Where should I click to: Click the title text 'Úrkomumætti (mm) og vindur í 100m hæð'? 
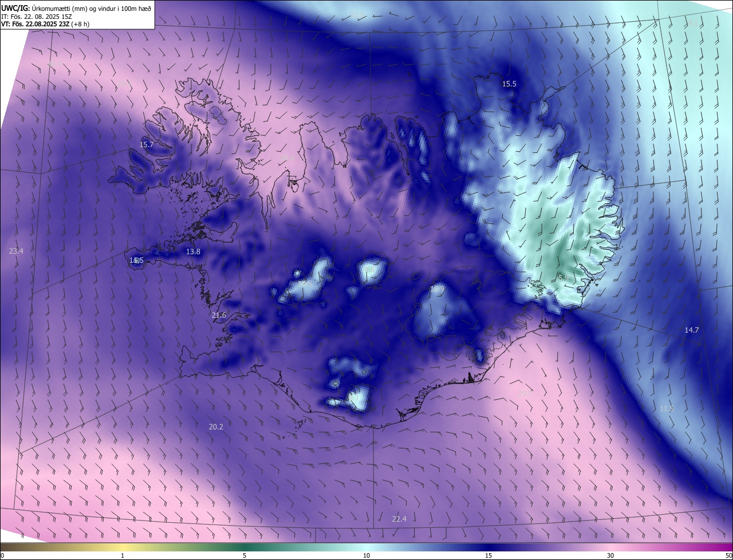[92, 8]
